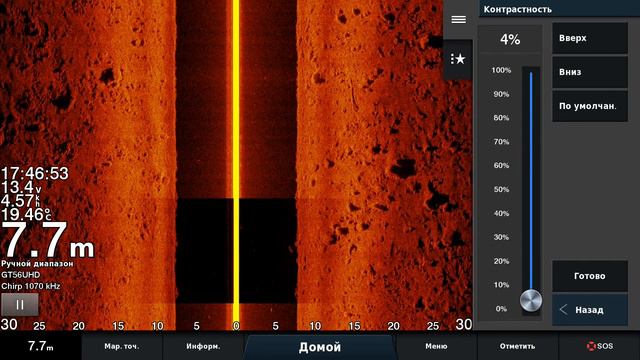Click the large 7.7 m depth readout
The height and width of the screenshot is (360, 640).
click(48, 241)
